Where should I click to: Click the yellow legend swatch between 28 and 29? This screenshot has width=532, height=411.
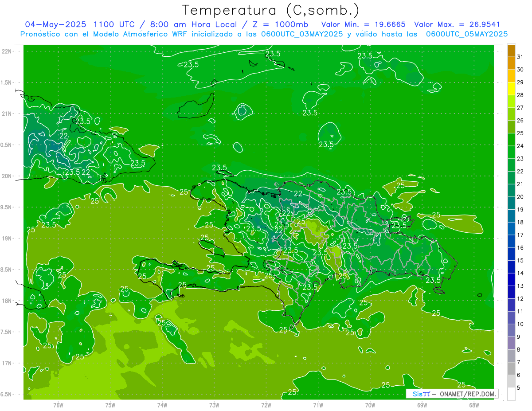click(511, 89)
